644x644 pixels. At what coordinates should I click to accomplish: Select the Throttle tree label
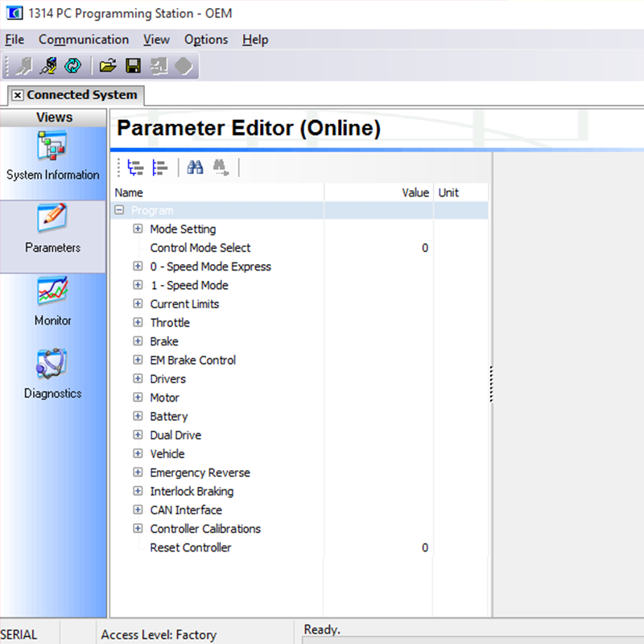[170, 323]
